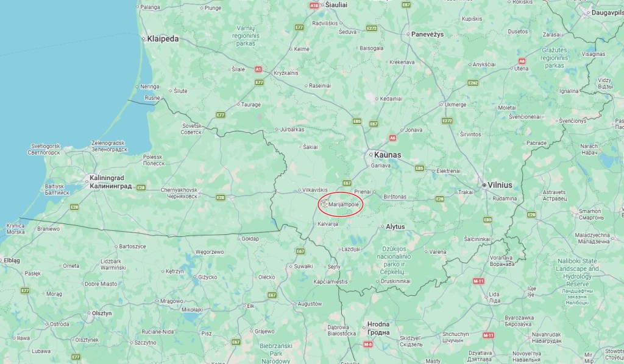Click the A1 road shield beside Kryžkalnis

pyautogui.click(x=258, y=69)
